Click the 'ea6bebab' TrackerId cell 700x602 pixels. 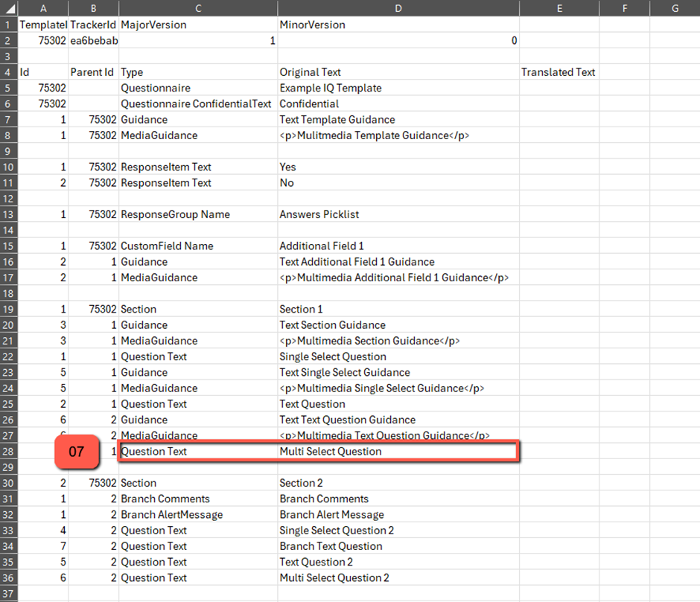[94, 40]
